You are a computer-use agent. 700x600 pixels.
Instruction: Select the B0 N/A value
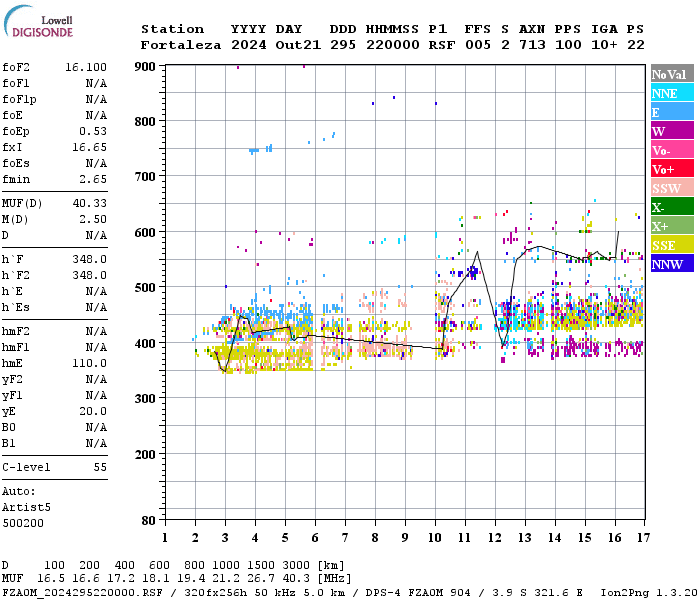[x=96, y=427]
